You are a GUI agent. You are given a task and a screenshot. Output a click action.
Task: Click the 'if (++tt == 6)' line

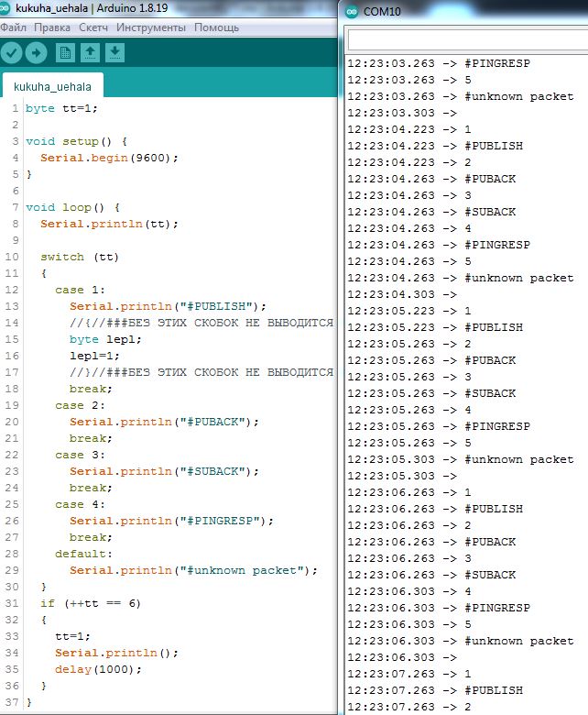[91, 603]
